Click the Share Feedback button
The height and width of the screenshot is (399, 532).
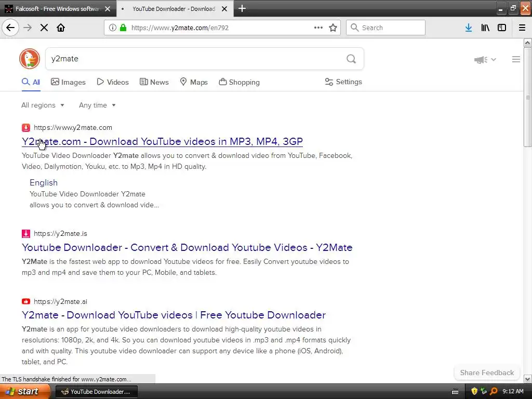click(487, 373)
